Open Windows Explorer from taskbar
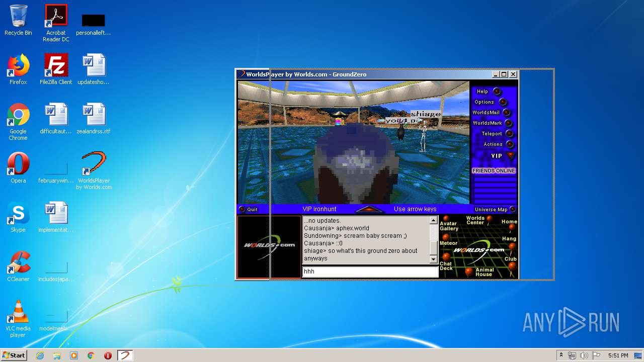Screen dimensions: 644x362 coord(57,355)
